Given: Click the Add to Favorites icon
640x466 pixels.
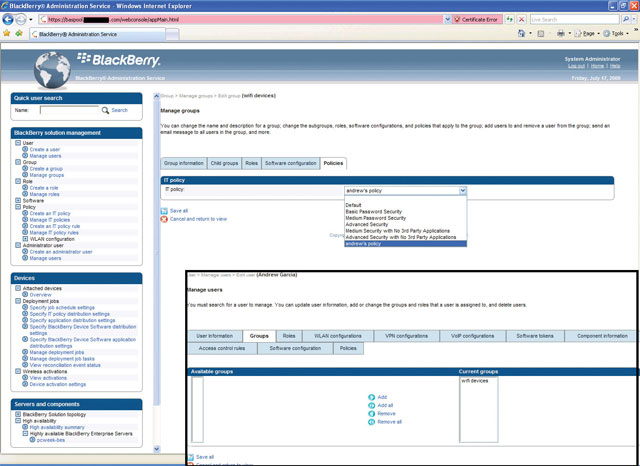Looking at the screenshot, I should (x=19, y=34).
